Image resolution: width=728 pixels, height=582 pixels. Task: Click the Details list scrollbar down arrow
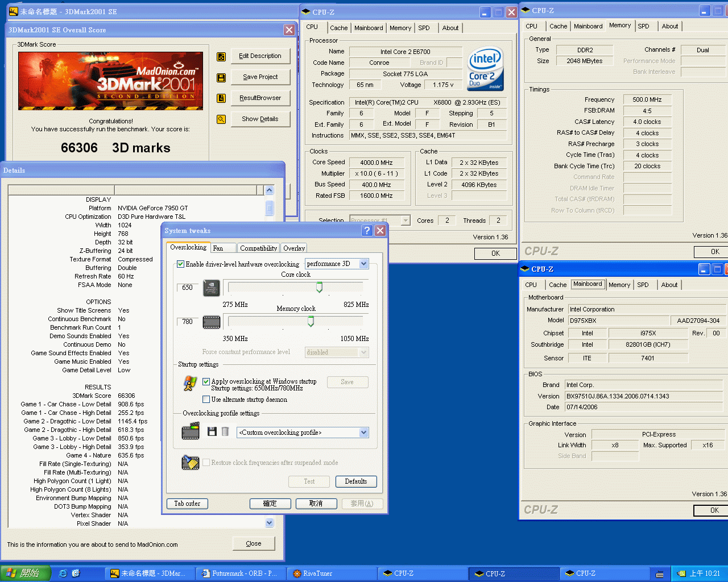[270, 522]
